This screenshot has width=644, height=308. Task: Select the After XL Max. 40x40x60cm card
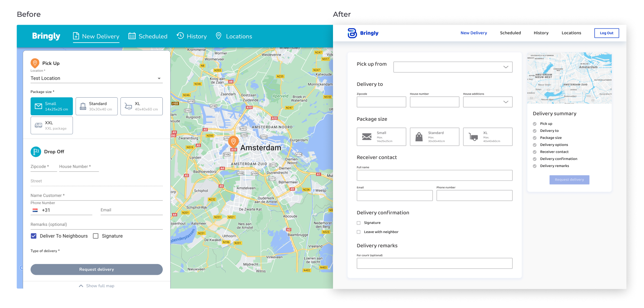click(x=488, y=137)
